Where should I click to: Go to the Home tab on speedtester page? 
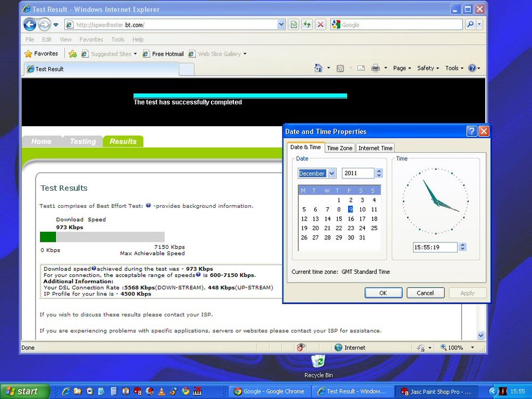(x=42, y=141)
